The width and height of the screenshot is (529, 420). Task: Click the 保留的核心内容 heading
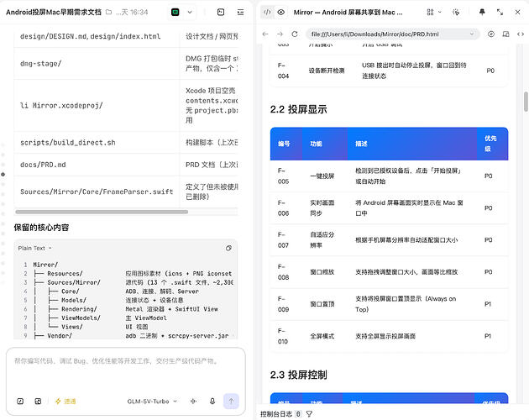pos(41,228)
